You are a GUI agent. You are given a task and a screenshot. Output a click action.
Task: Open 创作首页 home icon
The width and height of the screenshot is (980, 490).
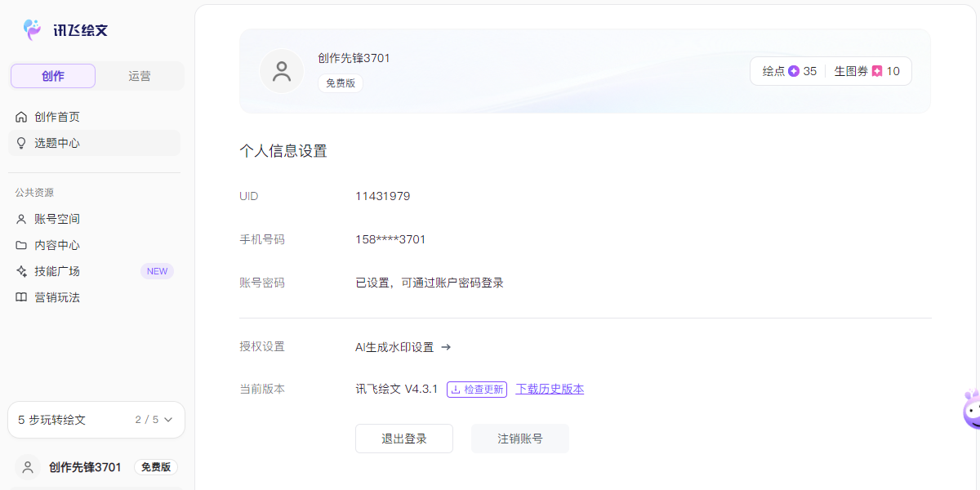coord(21,117)
